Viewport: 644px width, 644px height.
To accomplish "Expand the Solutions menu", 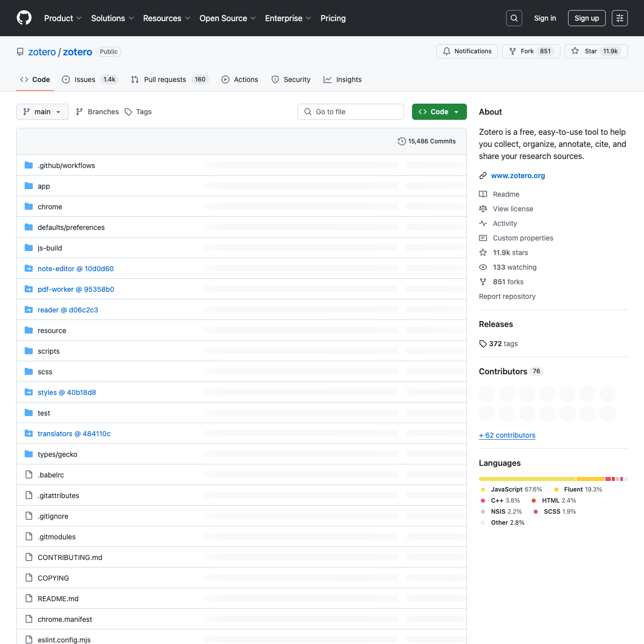I will point(113,18).
